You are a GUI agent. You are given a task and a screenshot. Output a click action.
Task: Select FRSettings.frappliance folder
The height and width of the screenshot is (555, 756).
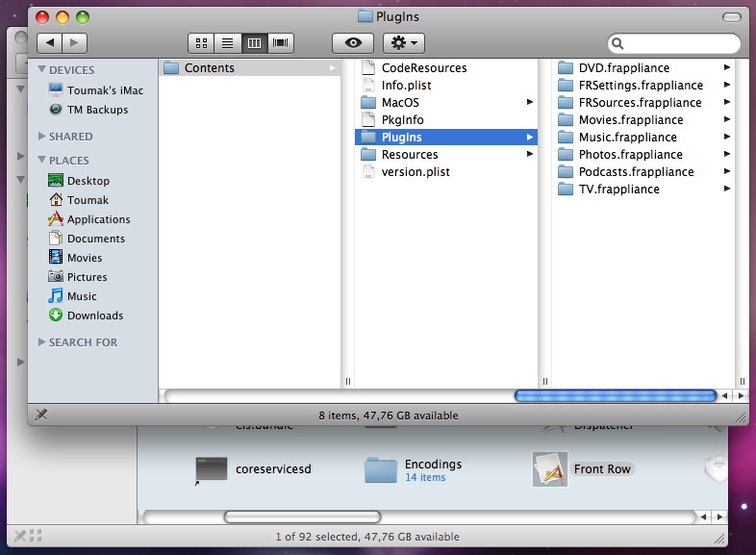coord(643,86)
